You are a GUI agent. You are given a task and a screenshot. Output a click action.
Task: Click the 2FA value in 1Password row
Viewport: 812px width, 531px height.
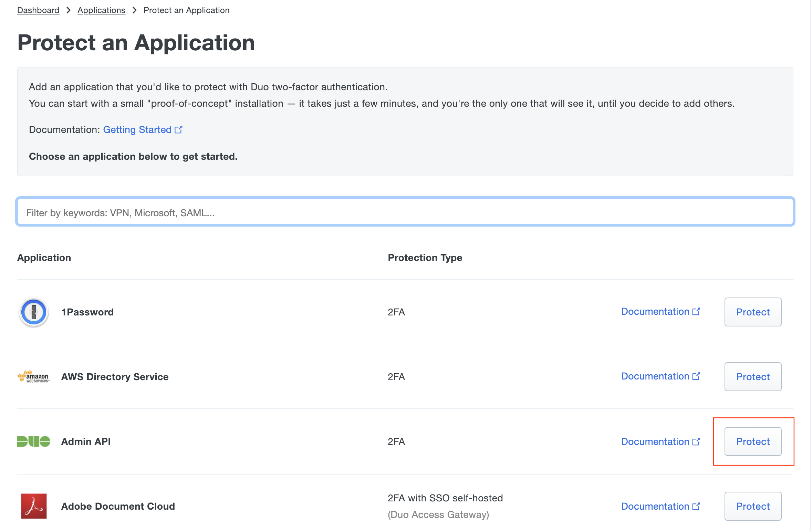pyautogui.click(x=396, y=312)
